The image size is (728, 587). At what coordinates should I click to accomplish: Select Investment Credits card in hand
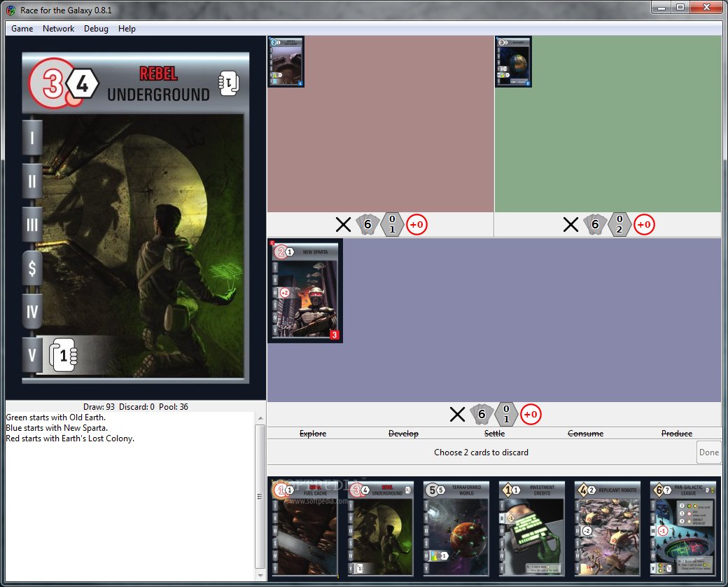(x=532, y=528)
